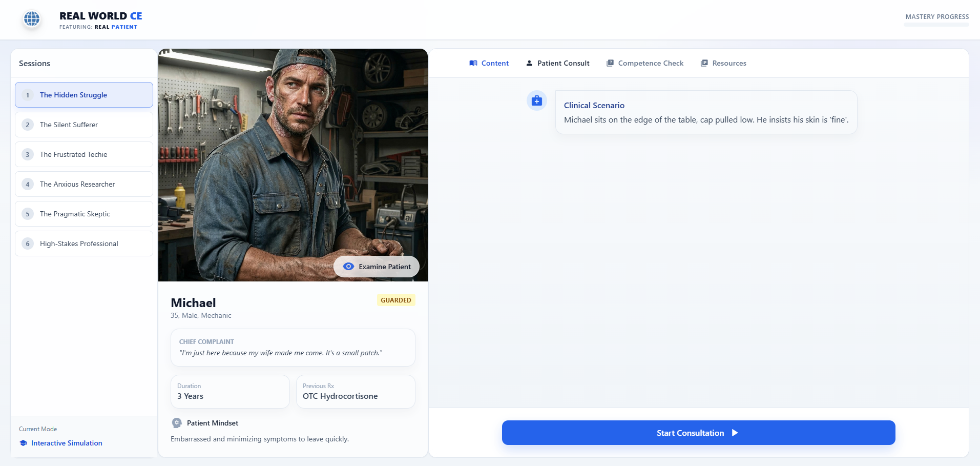
Task: Switch to the Resources tab
Action: pyautogui.click(x=723, y=63)
